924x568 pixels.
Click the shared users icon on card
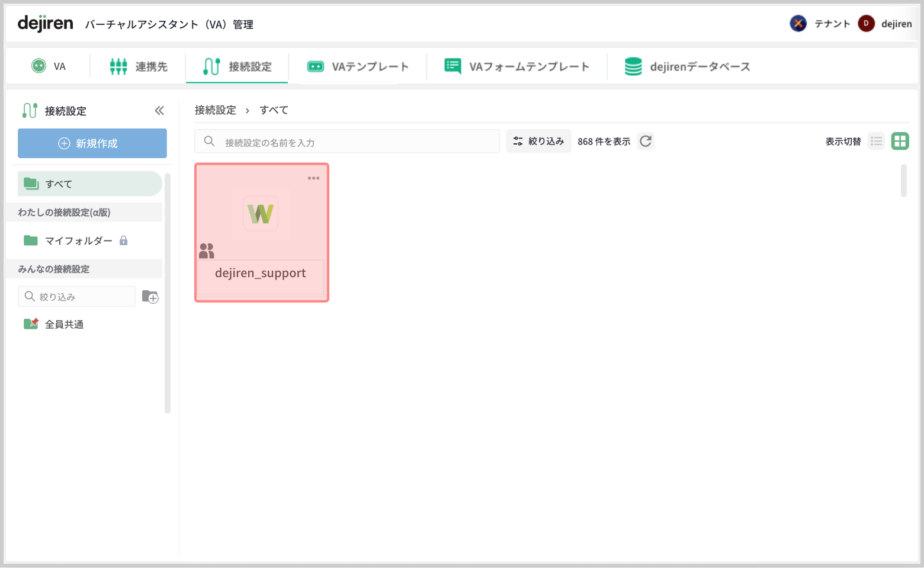point(206,251)
